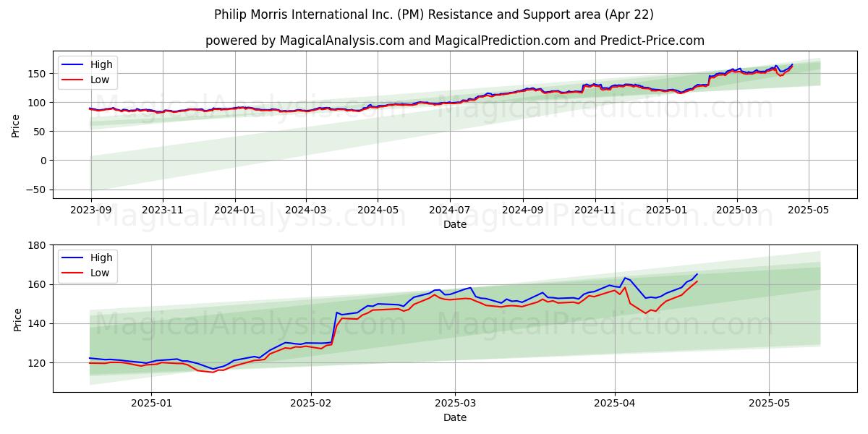Click the 2024-07 date tick label
Viewport: 868px width, 434px height.
tap(450, 210)
